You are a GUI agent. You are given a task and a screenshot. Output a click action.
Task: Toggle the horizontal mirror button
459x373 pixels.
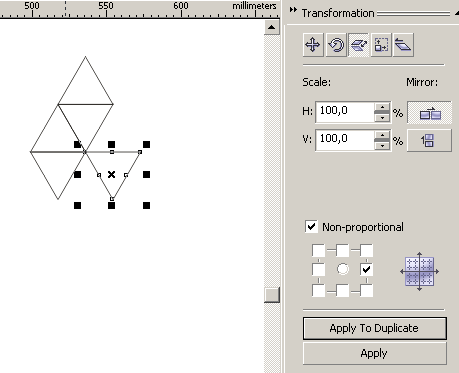pos(429,113)
